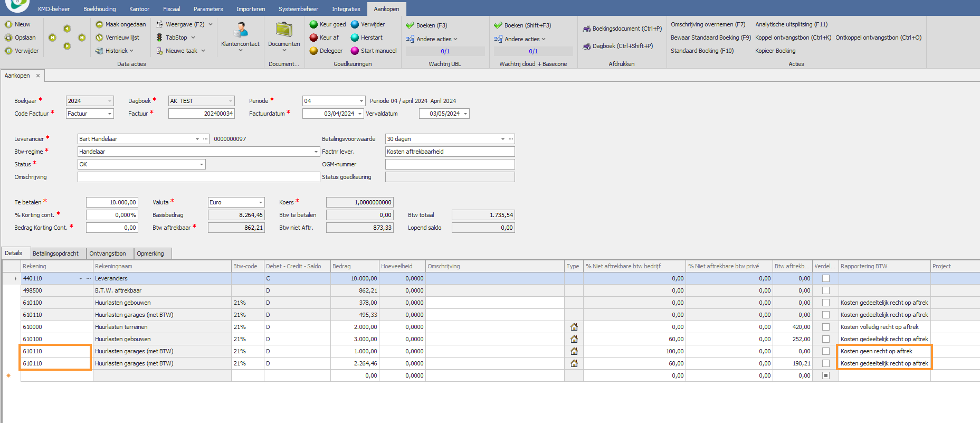980x423 pixels.
Task: Open the Documenten folder icon
Action: [284, 30]
